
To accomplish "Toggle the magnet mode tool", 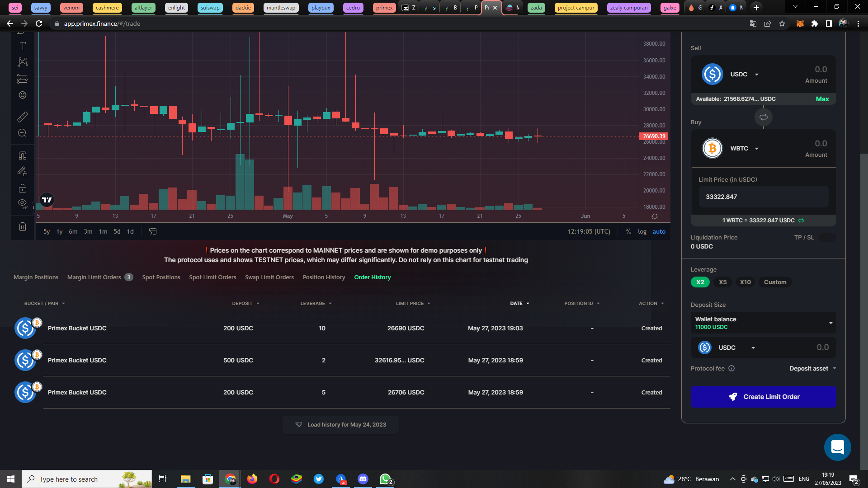I will click(x=23, y=155).
